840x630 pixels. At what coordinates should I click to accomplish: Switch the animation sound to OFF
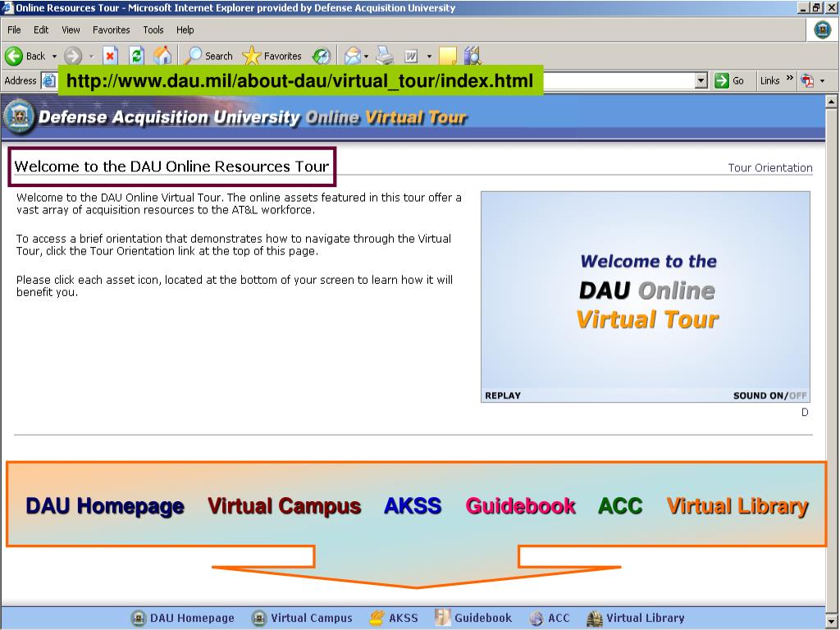coord(797,395)
